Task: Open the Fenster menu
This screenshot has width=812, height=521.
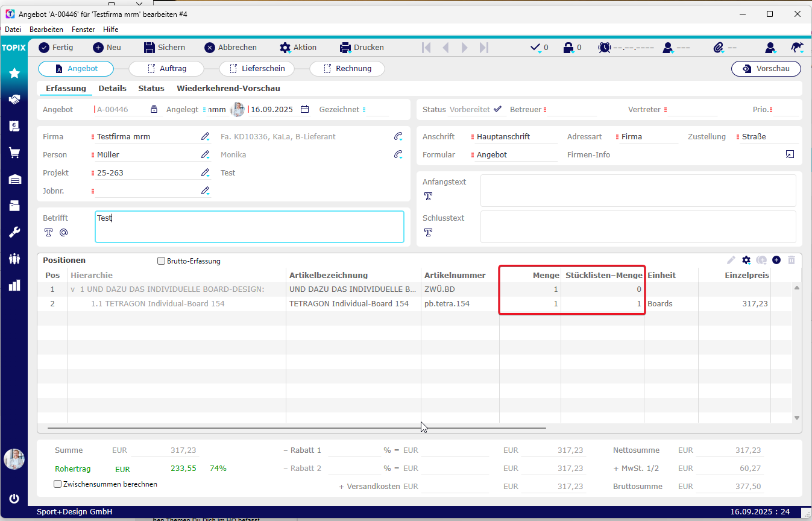Action: [x=83, y=30]
